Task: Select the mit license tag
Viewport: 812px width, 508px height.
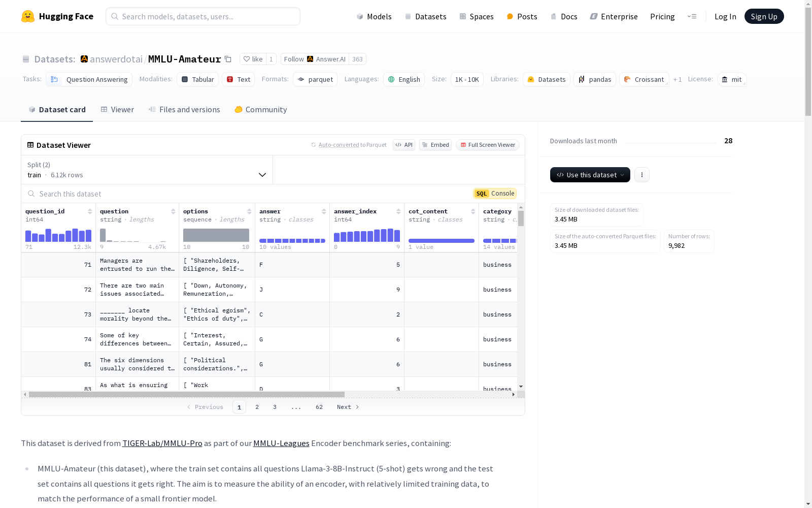Action: click(732, 79)
